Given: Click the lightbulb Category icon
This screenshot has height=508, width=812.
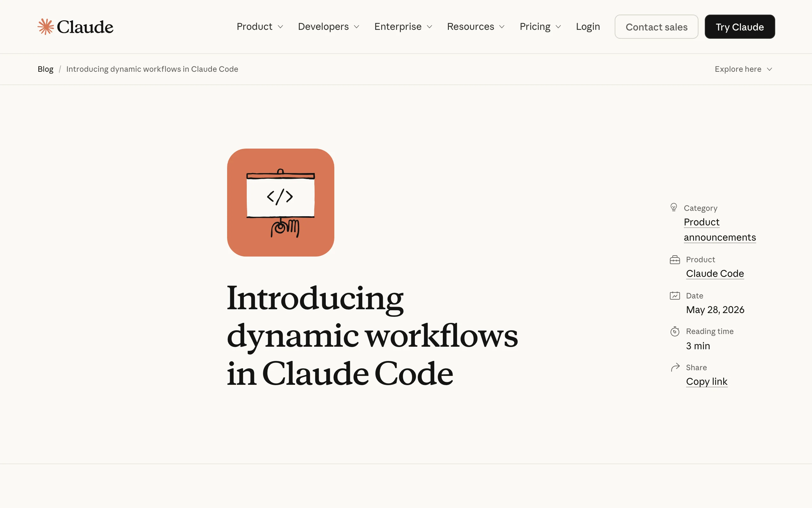Looking at the screenshot, I should click(x=674, y=207).
